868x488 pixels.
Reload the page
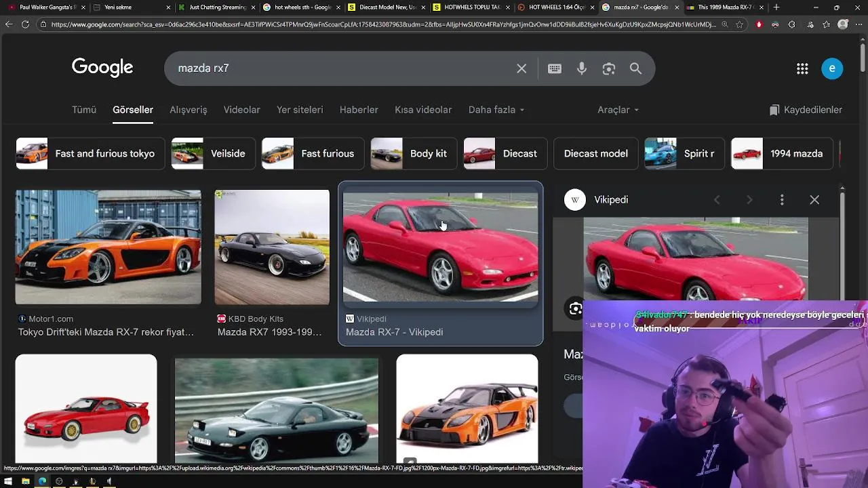[25, 24]
